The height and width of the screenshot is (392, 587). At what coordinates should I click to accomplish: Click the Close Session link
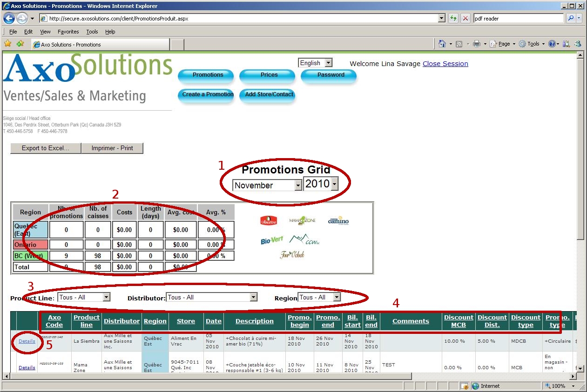point(445,64)
